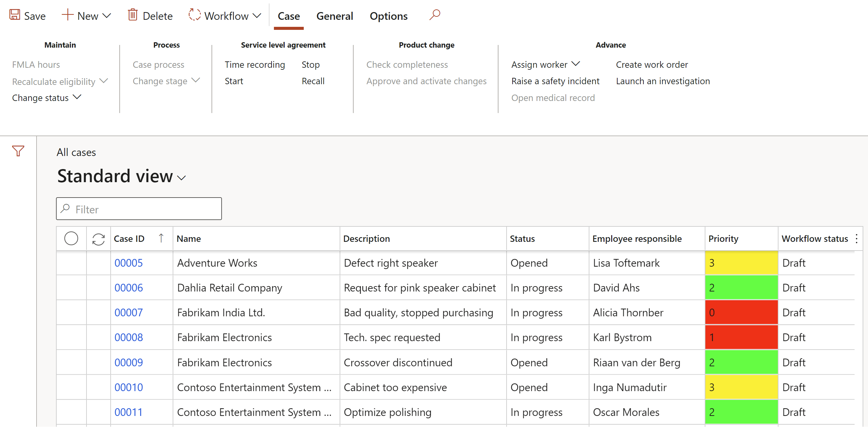Image resolution: width=868 pixels, height=427 pixels.
Task: Expand the Assign worker dropdown
Action: pos(545,64)
